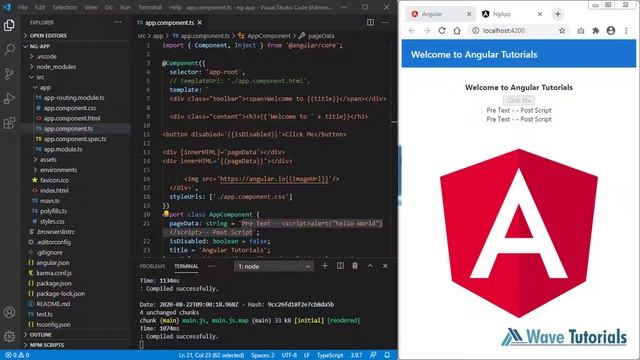Click errors and warnings count in status bar
640x360 pixels.
tap(17, 355)
